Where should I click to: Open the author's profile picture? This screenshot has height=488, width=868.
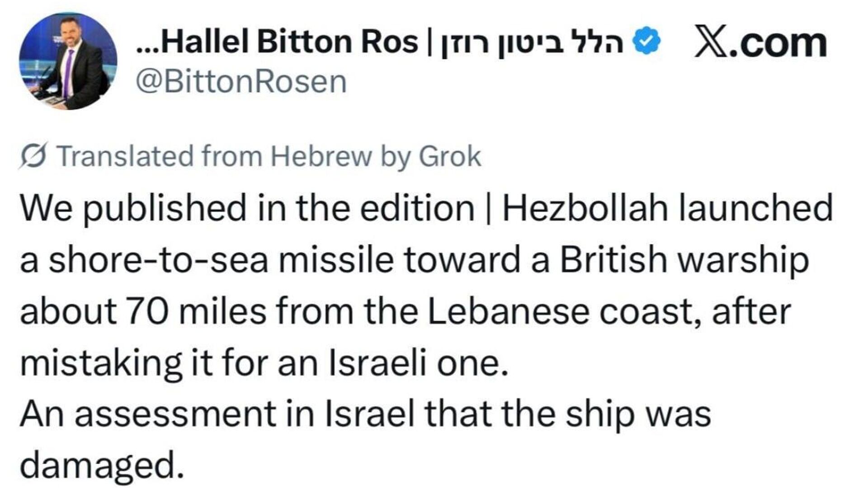coord(68,61)
